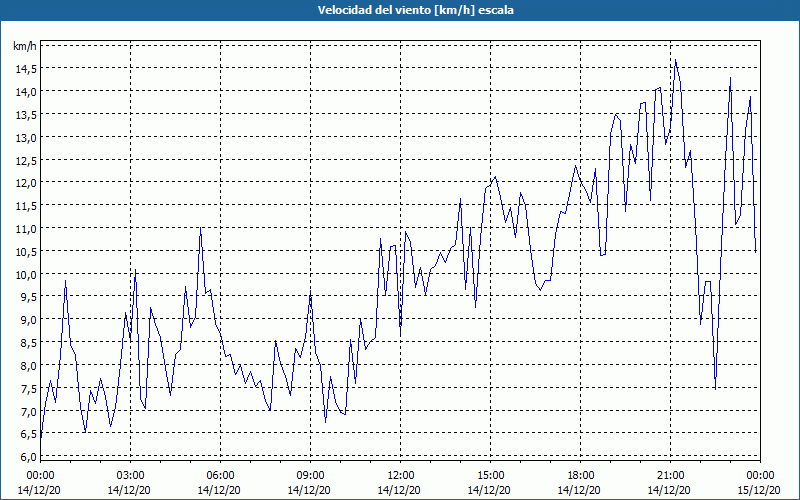Select the "8,0" y-axis value
The width and height of the screenshot is (800, 500).
click(x=28, y=366)
